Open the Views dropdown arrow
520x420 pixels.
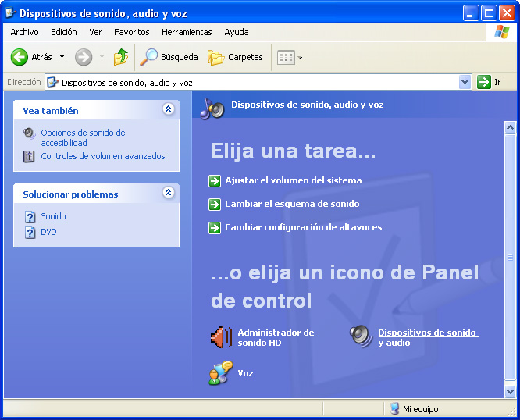click(300, 58)
